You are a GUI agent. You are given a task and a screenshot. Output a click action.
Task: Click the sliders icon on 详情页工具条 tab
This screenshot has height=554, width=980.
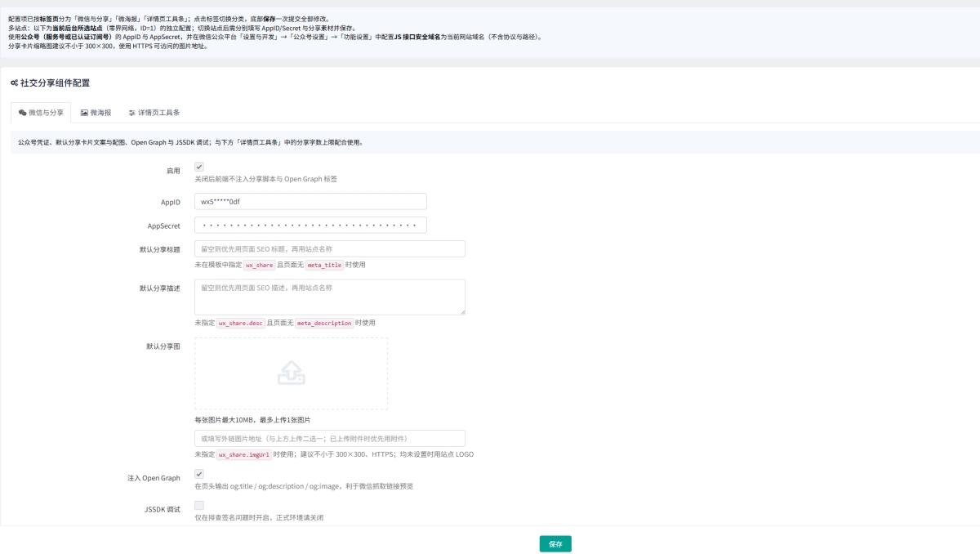point(131,113)
